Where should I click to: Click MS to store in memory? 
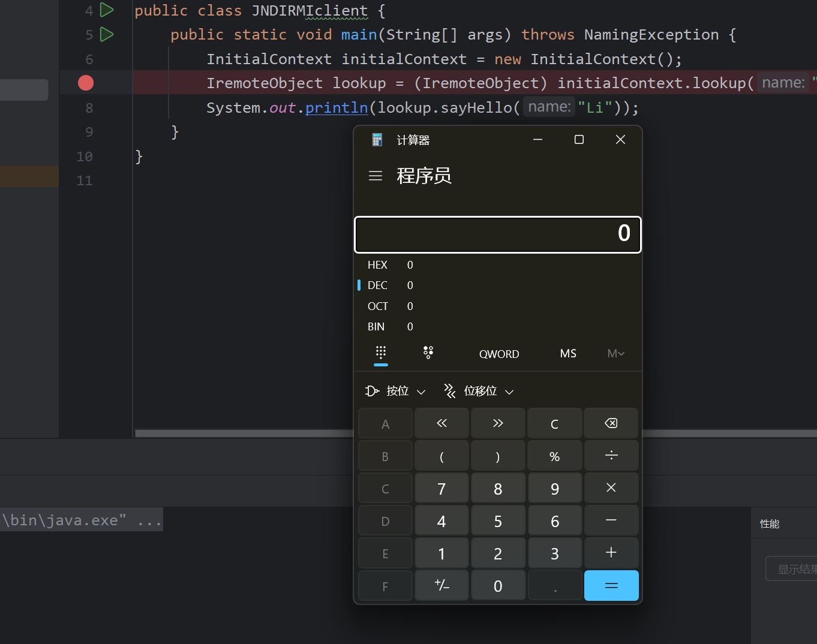[x=568, y=354]
